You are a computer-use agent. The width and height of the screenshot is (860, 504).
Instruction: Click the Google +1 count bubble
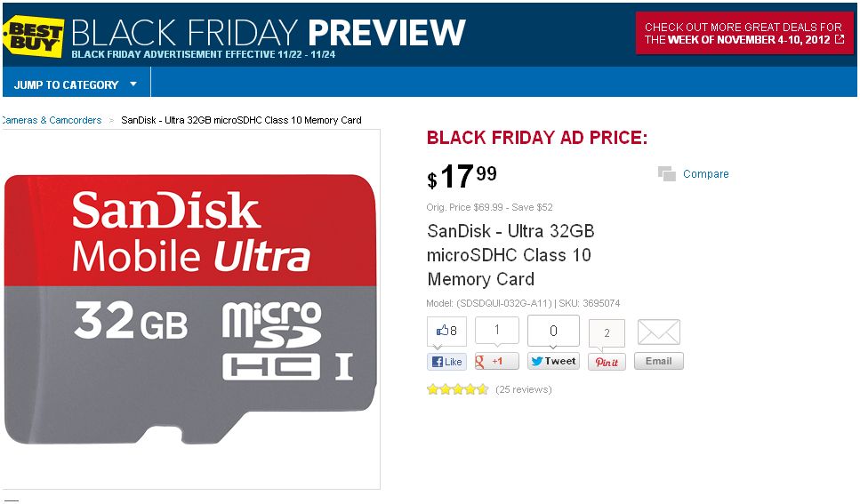coord(496,330)
